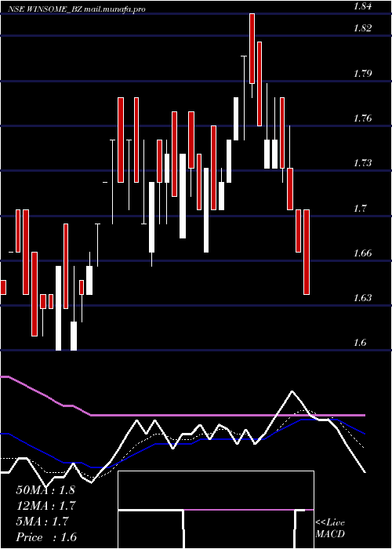Click the NSE WINSOME_BZ chart title
Viewport: 392px width, 549px height.
[x=77, y=9]
